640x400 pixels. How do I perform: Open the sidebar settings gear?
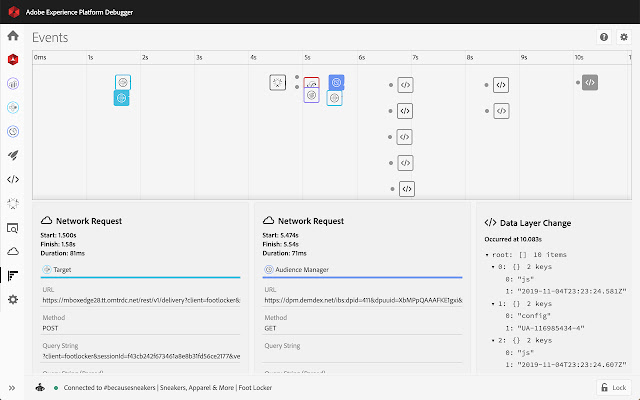click(13, 299)
